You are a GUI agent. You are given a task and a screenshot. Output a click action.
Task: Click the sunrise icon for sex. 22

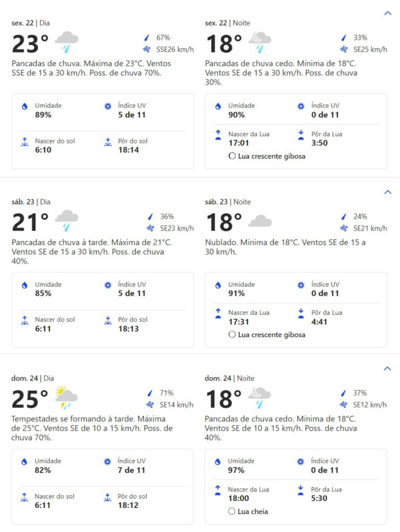click(x=24, y=142)
